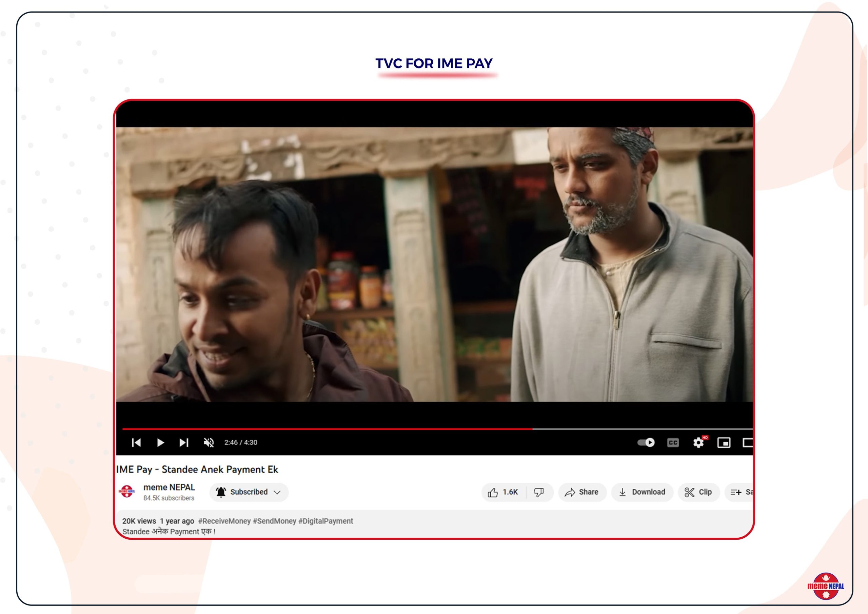The height and width of the screenshot is (614, 868).
Task: Like the video with thumbs up
Action: pos(503,492)
